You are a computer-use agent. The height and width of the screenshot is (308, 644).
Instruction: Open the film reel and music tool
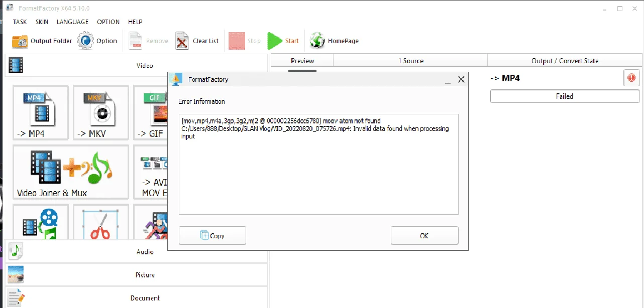coord(41,222)
